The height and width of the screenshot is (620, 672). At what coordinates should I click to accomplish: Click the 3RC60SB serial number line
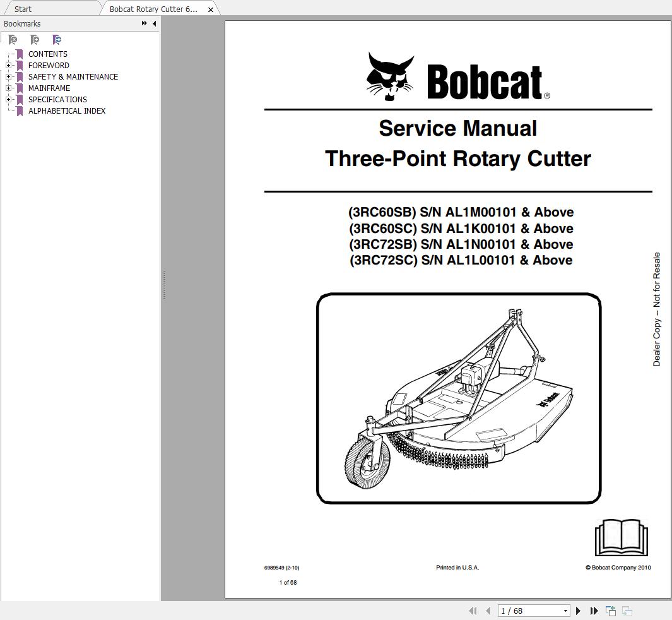[x=461, y=212]
